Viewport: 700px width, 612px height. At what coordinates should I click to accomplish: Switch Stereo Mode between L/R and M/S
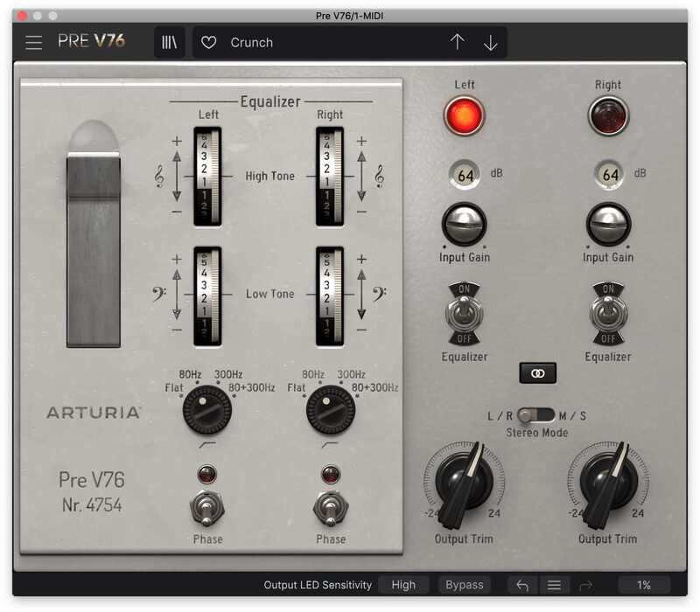[x=535, y=415]
